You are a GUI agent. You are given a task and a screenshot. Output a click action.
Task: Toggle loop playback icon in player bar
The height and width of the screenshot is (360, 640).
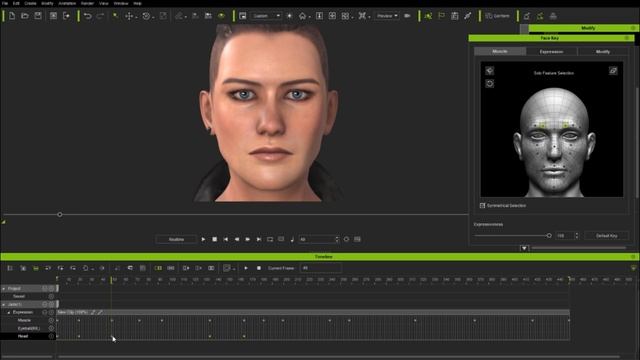coord(270,239)
